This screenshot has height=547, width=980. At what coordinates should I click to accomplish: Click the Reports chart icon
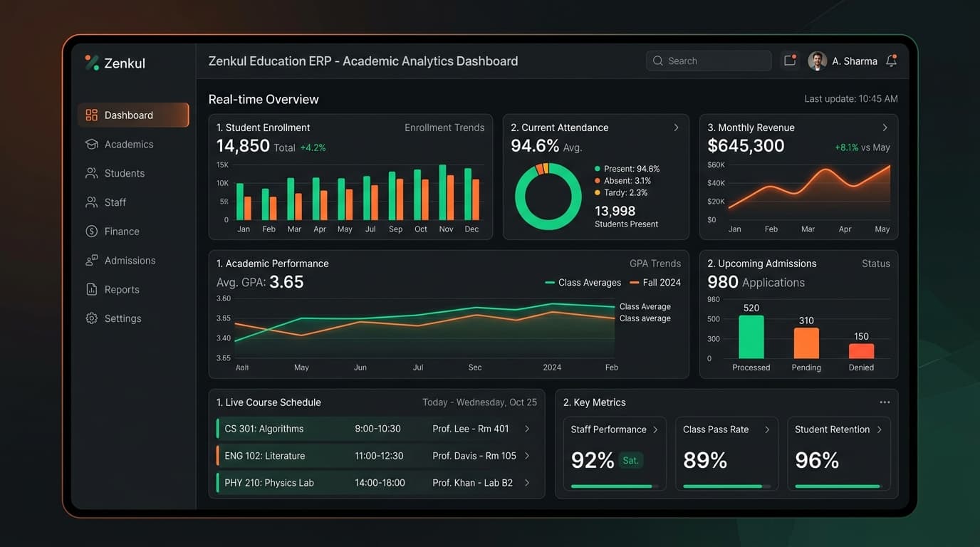pyautogui.click(x=91, y=290)
